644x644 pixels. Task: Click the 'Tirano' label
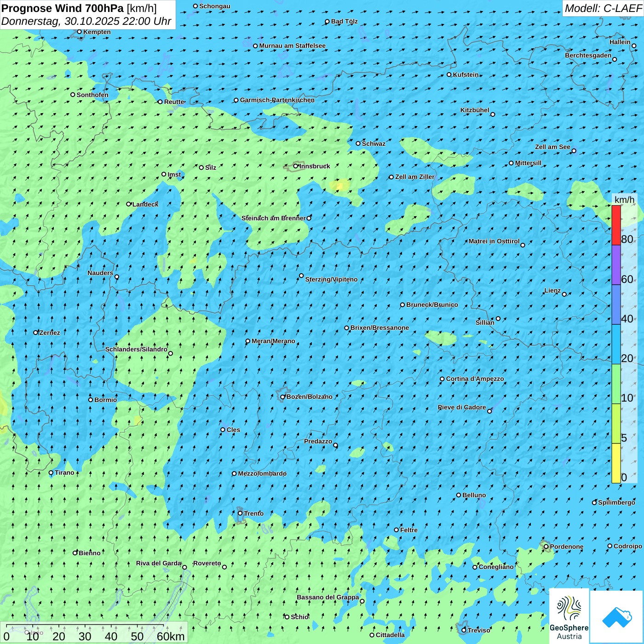pos(64,472)
